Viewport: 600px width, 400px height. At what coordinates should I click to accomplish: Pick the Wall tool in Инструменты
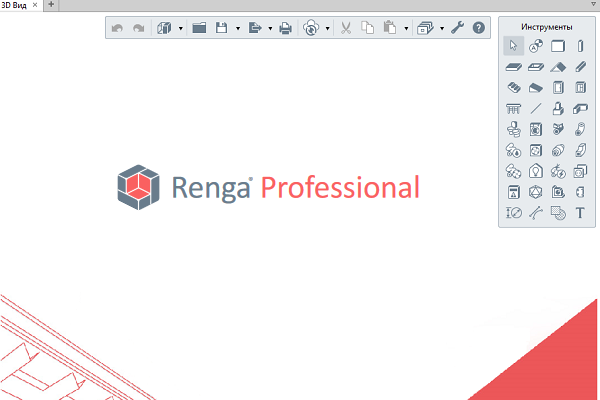(x=558, y=46)
